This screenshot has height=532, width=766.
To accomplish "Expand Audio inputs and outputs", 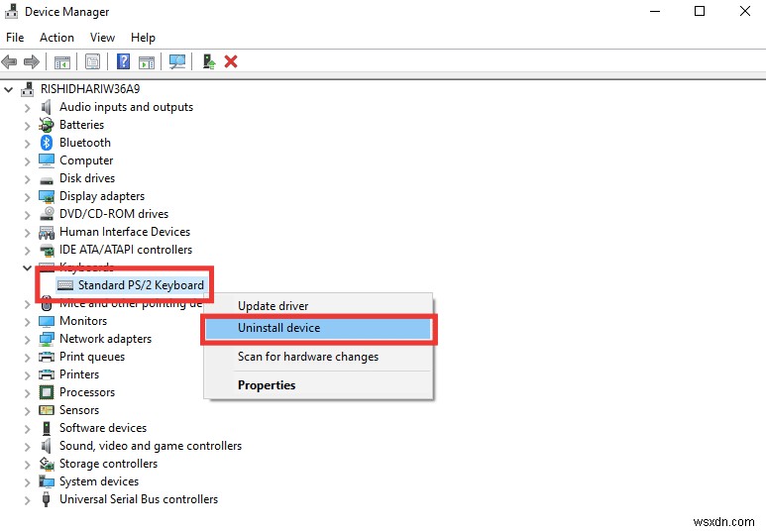I will tap(27, 108).
